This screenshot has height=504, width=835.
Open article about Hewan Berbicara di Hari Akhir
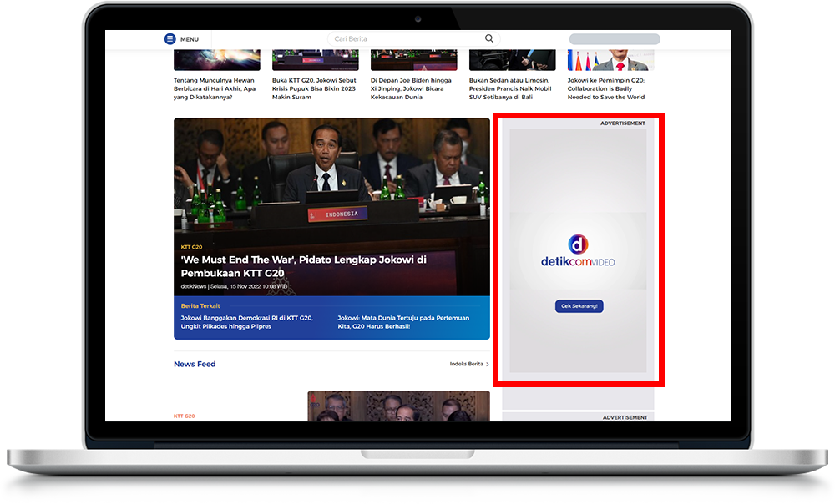pos(215,88)
